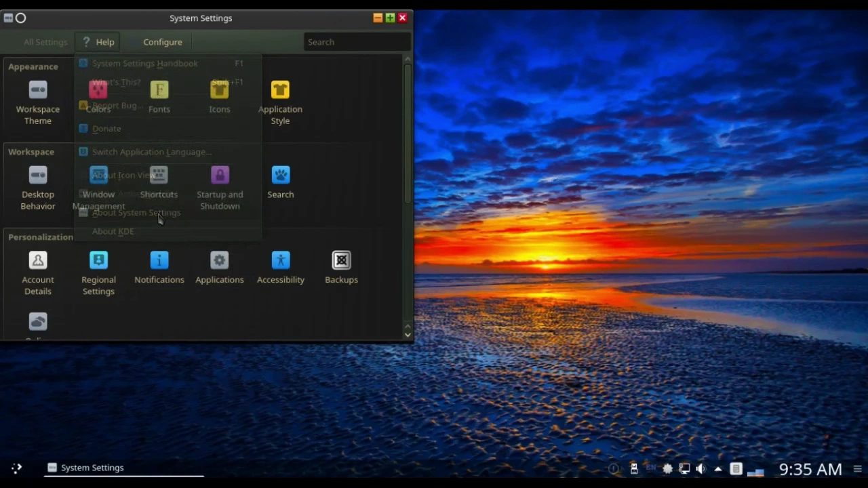Open the Fonts settings module
868x488 pixels.
(x=159, y=97)
